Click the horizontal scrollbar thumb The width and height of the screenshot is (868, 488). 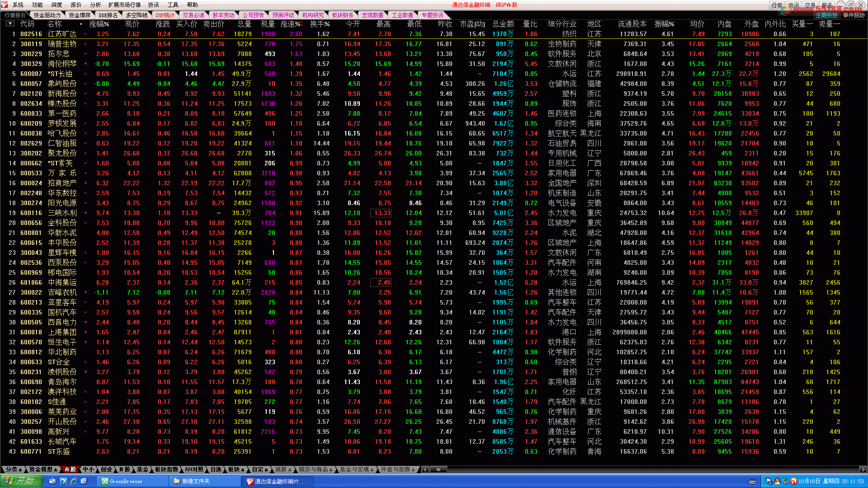(438, 469)
